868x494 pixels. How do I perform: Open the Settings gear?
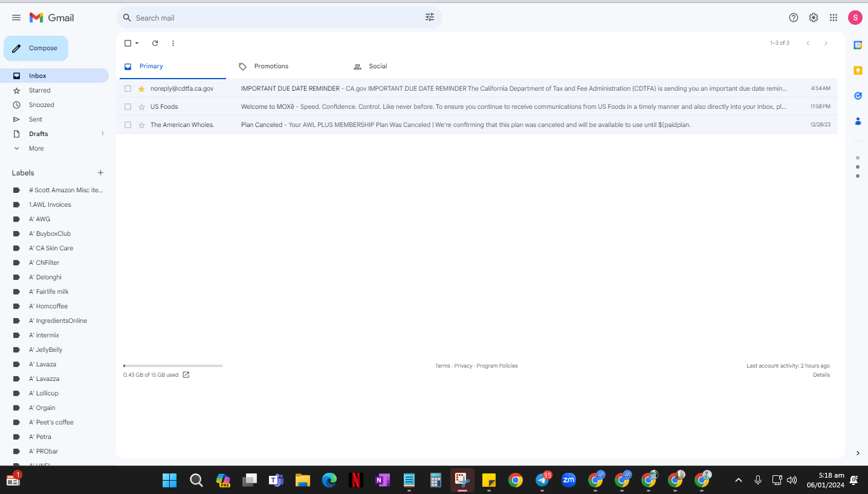(x=814, y=18)
